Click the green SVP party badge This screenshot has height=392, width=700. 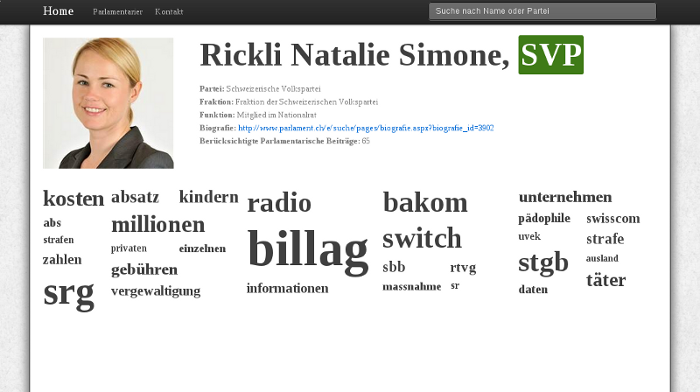click(551, 54)
